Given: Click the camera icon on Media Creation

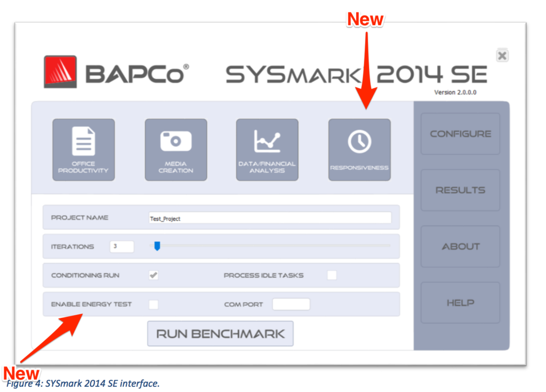Looking at the screenshot, I should click(x=176, y=142).
